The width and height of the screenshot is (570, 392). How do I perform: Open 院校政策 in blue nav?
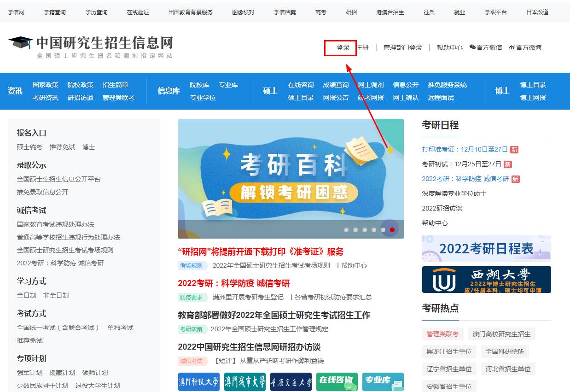[81, 85]
